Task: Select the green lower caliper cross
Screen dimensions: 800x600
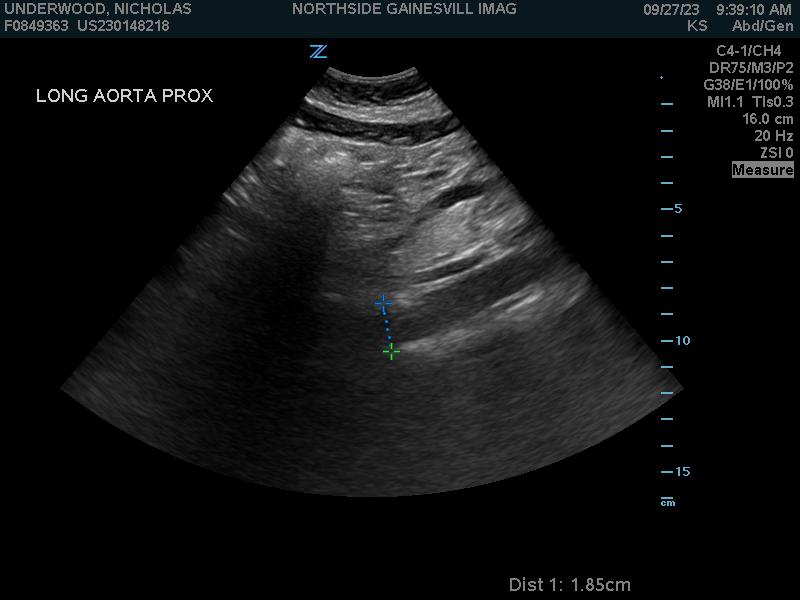Action: pos(391,351)
